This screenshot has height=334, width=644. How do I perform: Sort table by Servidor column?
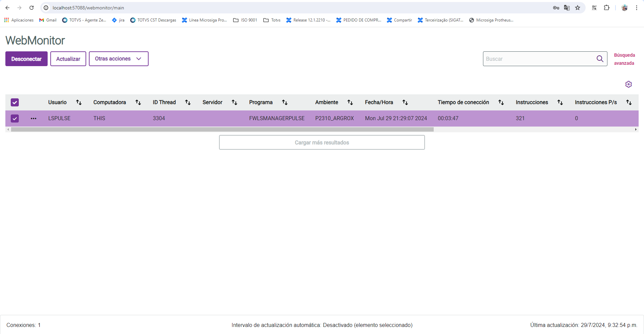click(x=234, y=102)
